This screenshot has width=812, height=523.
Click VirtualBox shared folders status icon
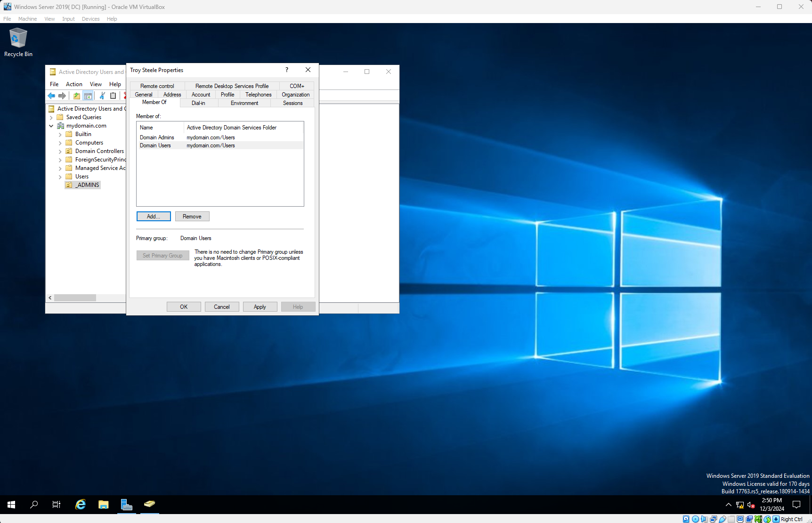pos(731,519)
